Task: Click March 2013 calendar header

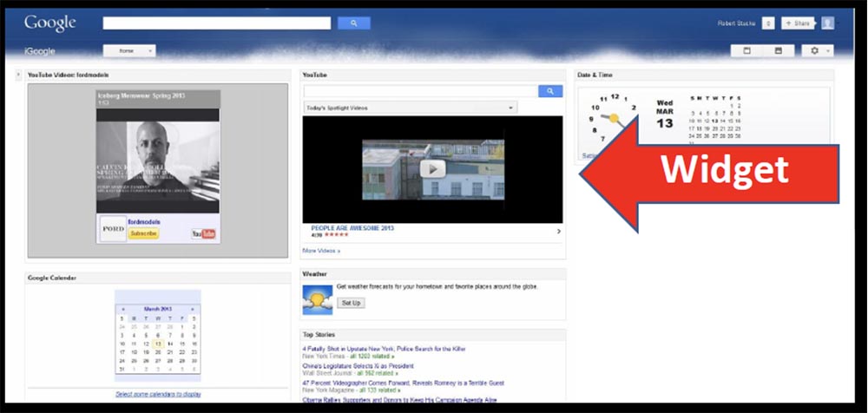Action: pyautogui.click(x=158, y=309)
